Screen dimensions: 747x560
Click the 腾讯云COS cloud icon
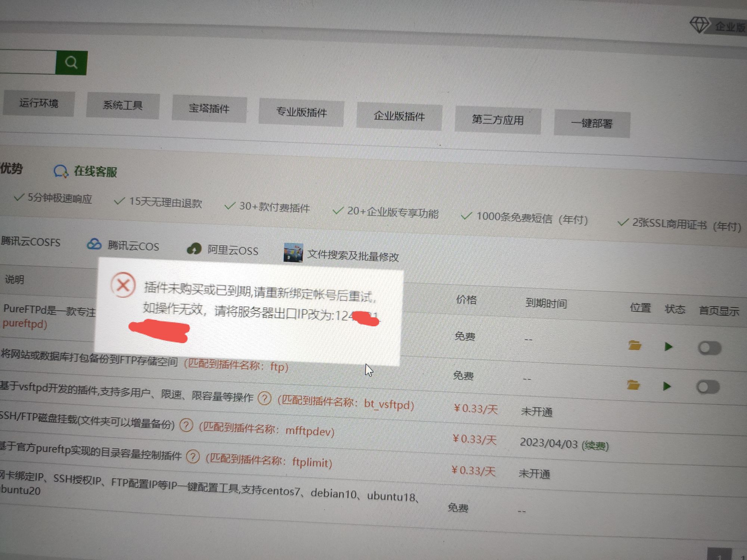pyautogui.click(x=94, y=244)
